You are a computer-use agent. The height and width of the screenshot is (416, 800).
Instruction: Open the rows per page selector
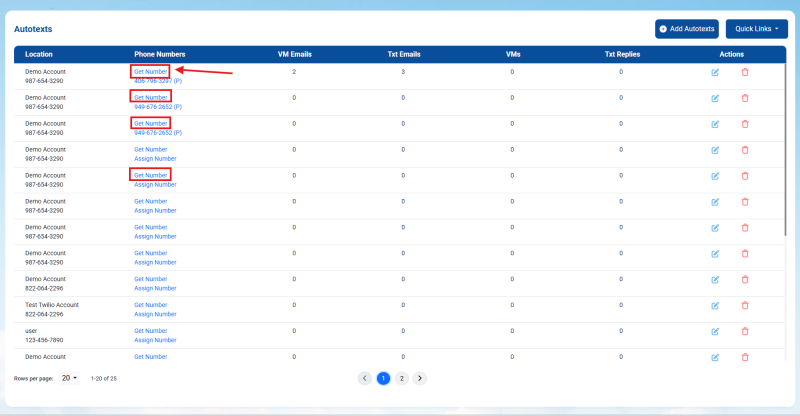69,378
